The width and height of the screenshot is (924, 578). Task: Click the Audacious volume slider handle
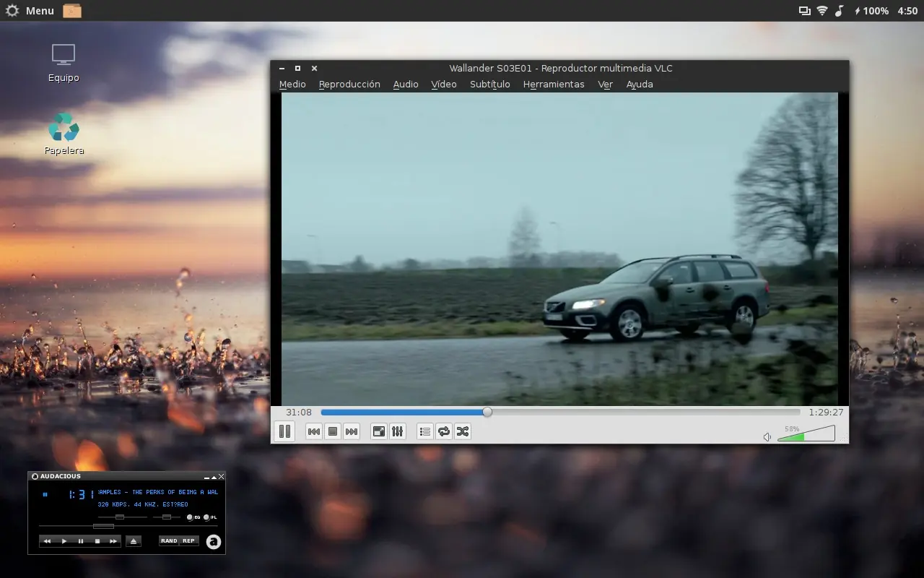click(120, 517)
